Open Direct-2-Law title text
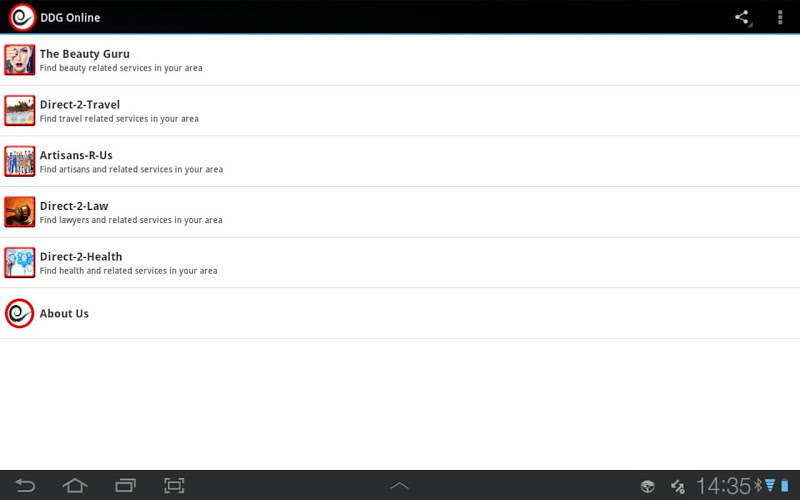The image size is (800, 500). tap(74, 206)
